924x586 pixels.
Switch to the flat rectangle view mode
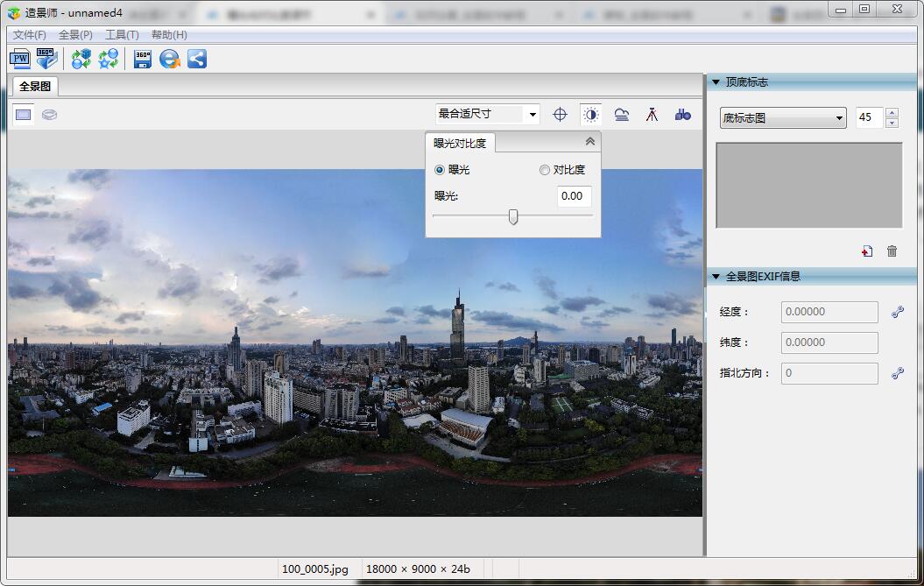24,115
